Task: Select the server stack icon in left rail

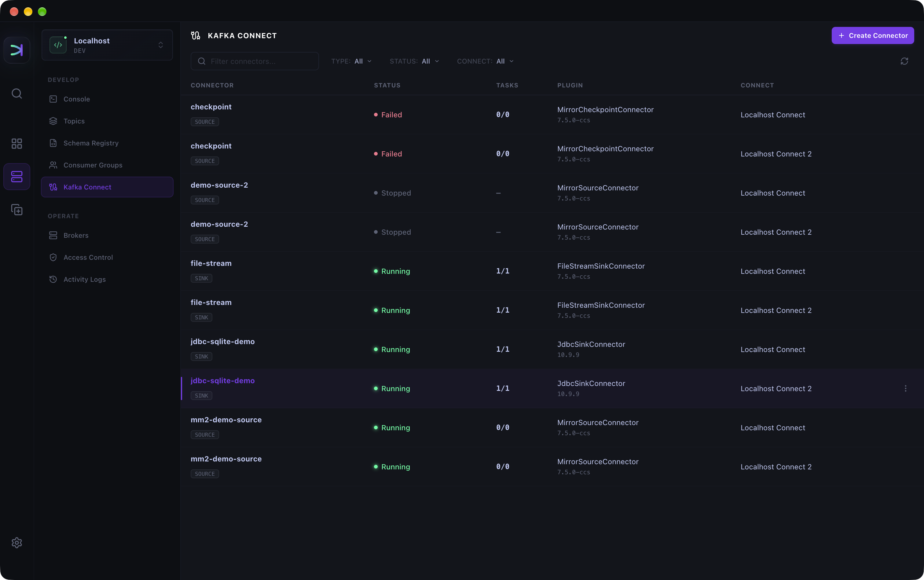Action: tap(16, 176)
